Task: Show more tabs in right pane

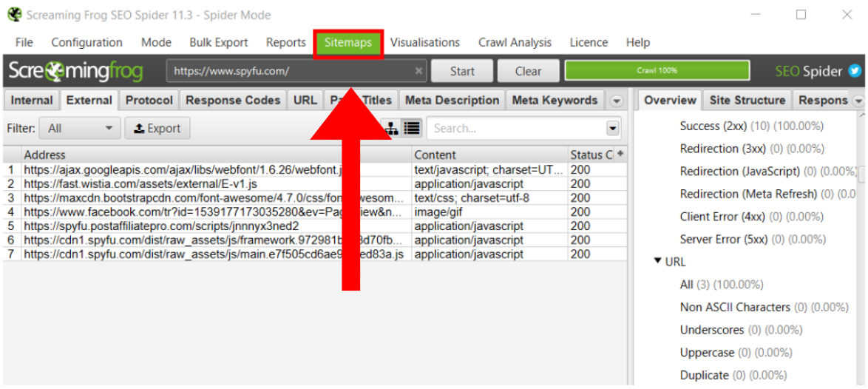Action: click(858, 101)
